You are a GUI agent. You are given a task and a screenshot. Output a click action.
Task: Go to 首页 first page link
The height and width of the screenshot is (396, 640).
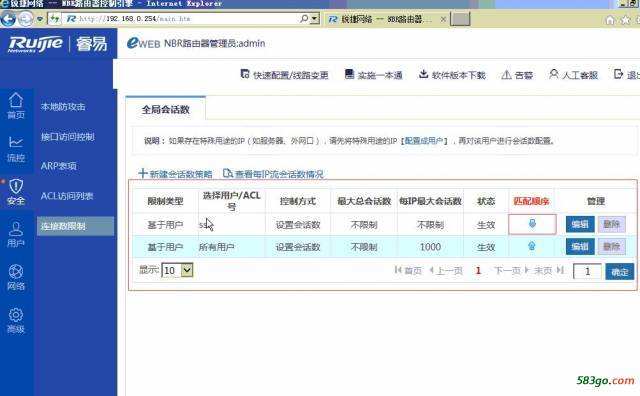tap(408, 270)
